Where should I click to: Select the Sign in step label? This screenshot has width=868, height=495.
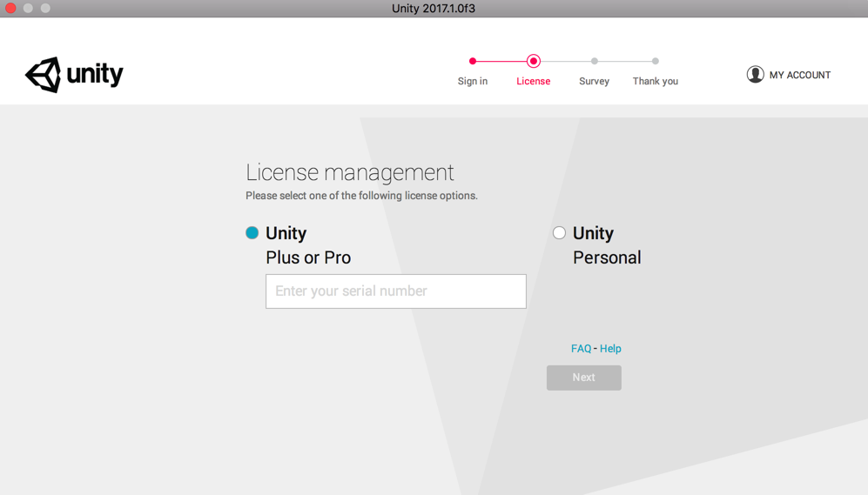coord(473,81)
